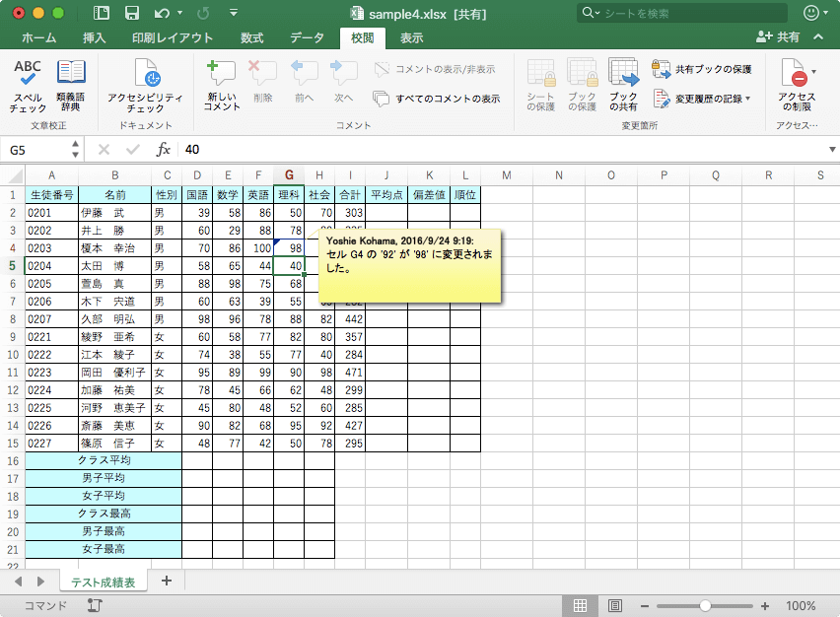Confirm the formula entry (checkmark)
Viewport: 840px width, 617px height.
132,150
